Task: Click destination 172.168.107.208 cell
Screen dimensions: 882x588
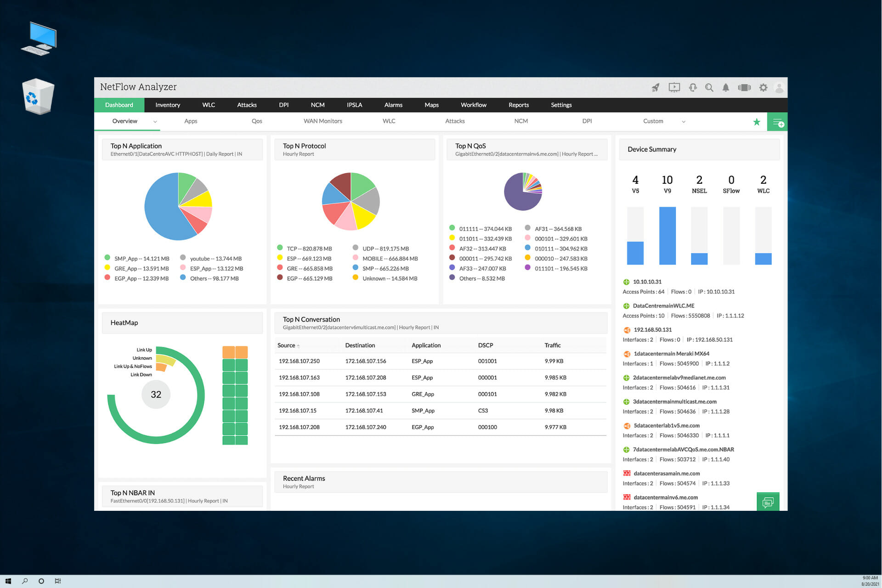Action: [366, 378]
